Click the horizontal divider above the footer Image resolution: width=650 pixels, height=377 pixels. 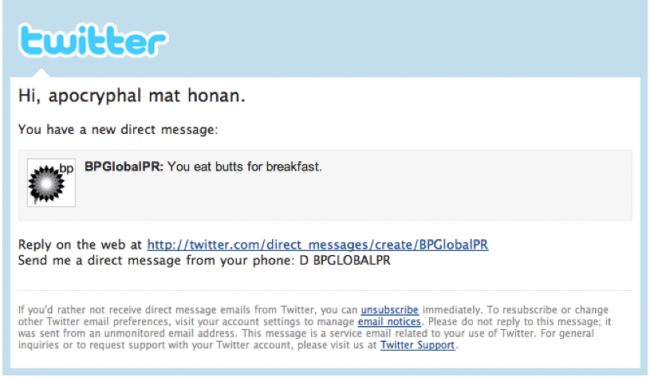pyautogui.click(x=325, y=290)
